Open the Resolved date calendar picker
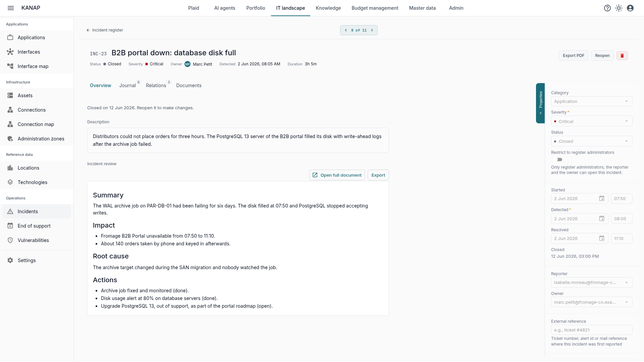Image resolution: width=644 pixels, height=362 pixels. coord(602,238)
